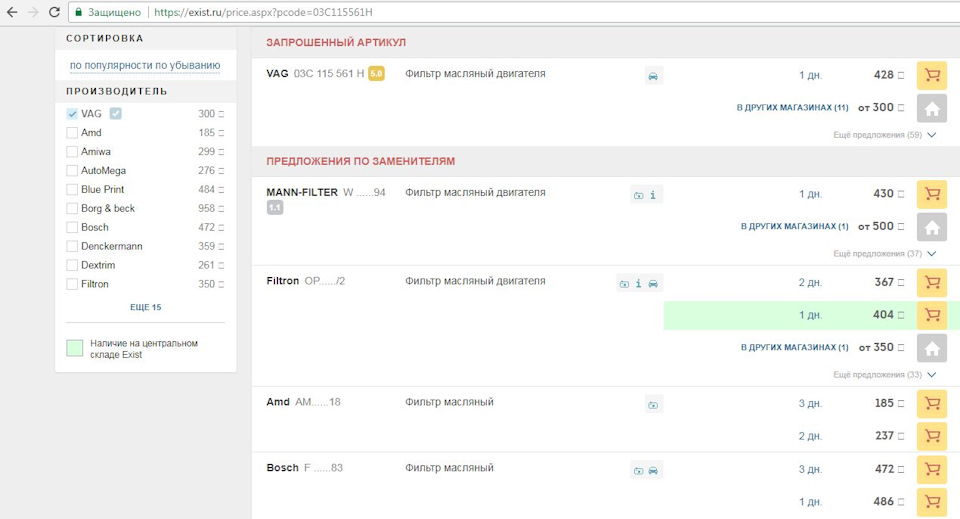Check the Borg & beck manufacturer checkbox

click(x=72, y=209)
